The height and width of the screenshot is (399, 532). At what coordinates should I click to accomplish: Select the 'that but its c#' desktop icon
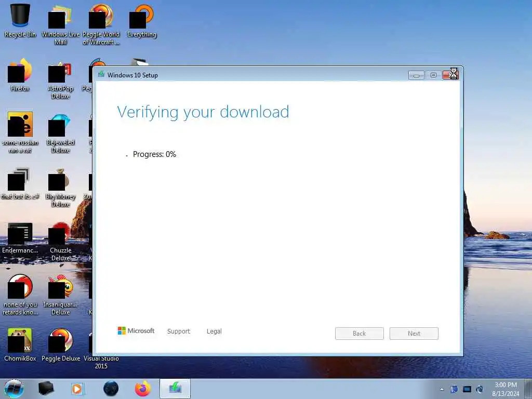coord(20,183)
